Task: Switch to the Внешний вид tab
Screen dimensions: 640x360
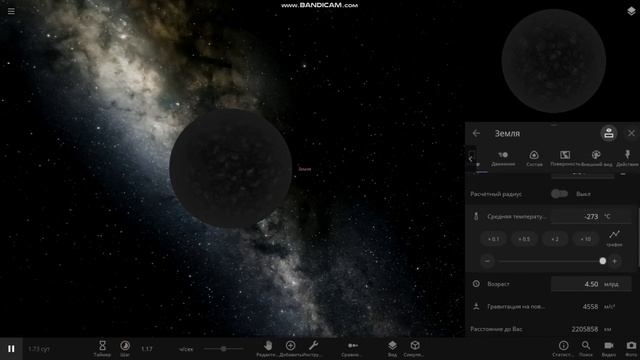Action: 596,158
